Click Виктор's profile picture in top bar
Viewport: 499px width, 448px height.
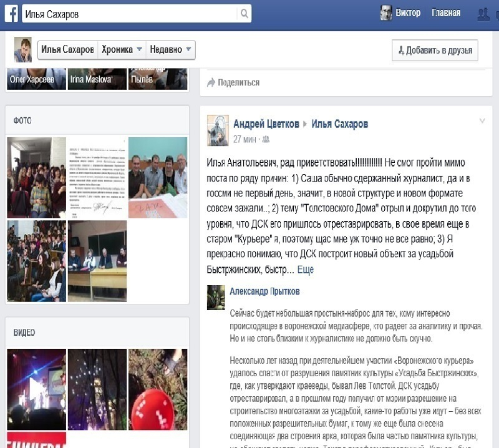pos(387,13)
